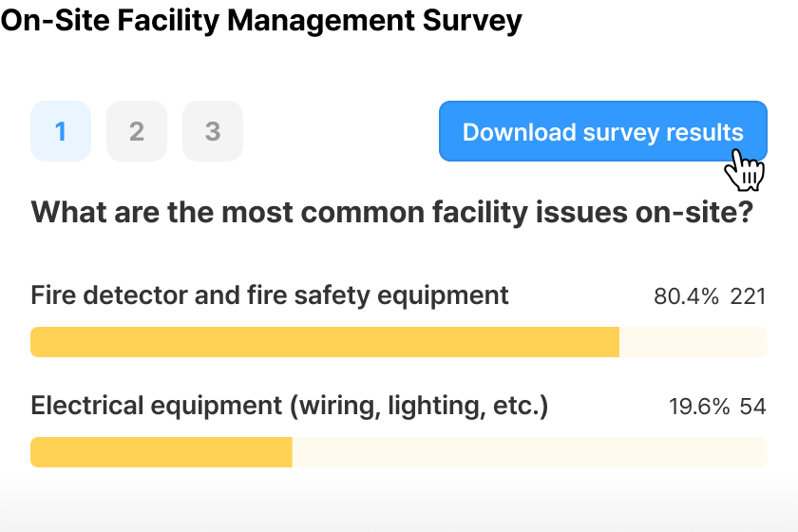Open survey question page 3

213,131
